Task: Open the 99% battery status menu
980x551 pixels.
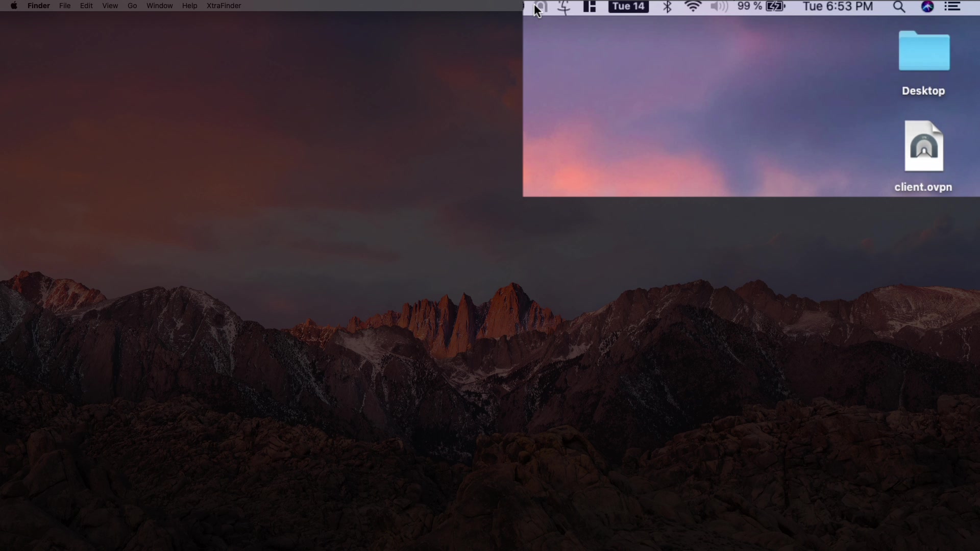Action: tap(761, 7)
